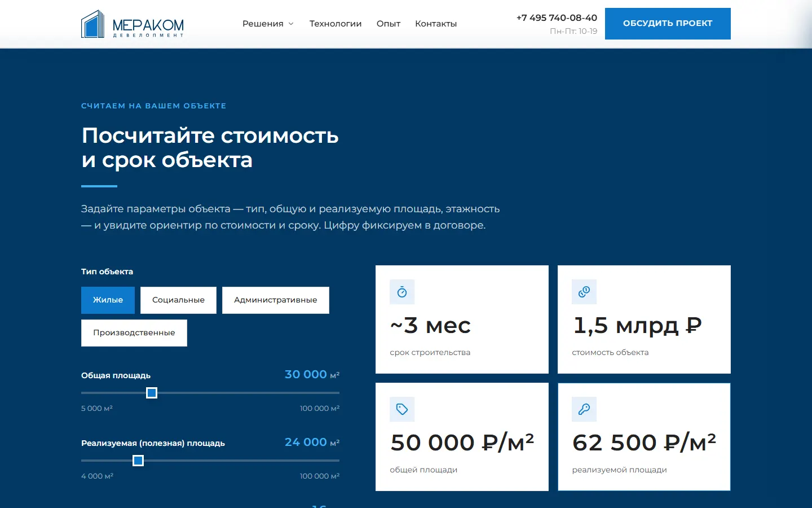Select the Социальные object type
The image size is (812, 508).
click(x=178, y=300)
